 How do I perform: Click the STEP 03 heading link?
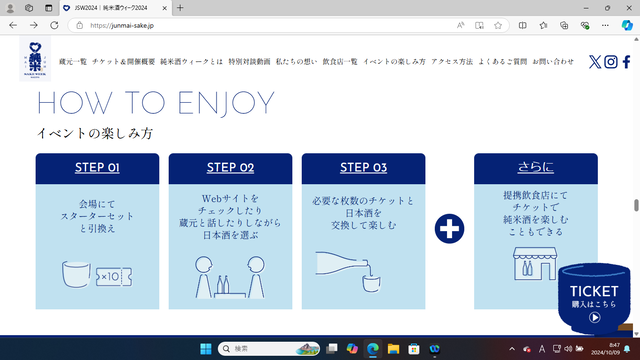(363, 168)
